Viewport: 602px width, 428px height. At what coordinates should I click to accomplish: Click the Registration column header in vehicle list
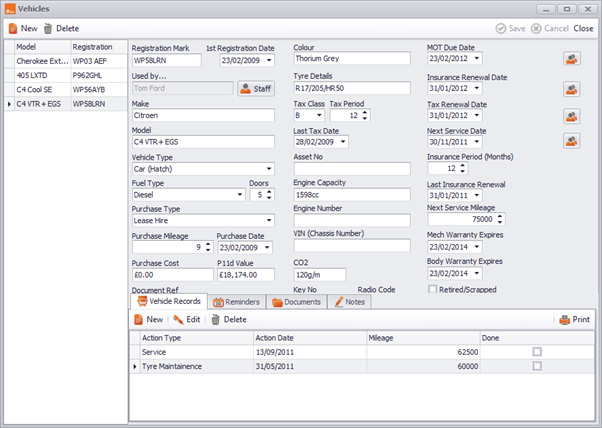point(99,47)
